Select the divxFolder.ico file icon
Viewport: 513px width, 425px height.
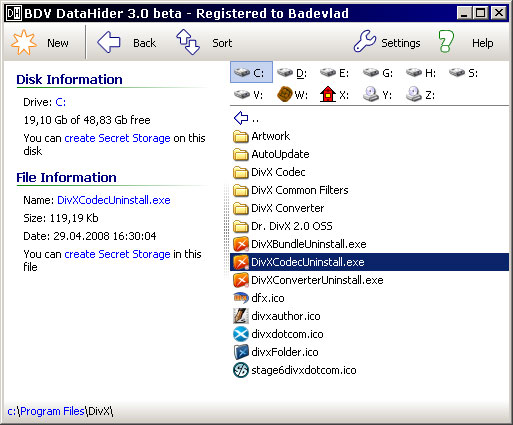pos(241,352)
